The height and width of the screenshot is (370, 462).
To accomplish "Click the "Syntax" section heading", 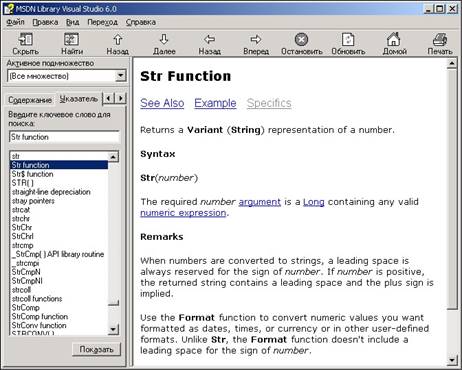I will [158, 154].
